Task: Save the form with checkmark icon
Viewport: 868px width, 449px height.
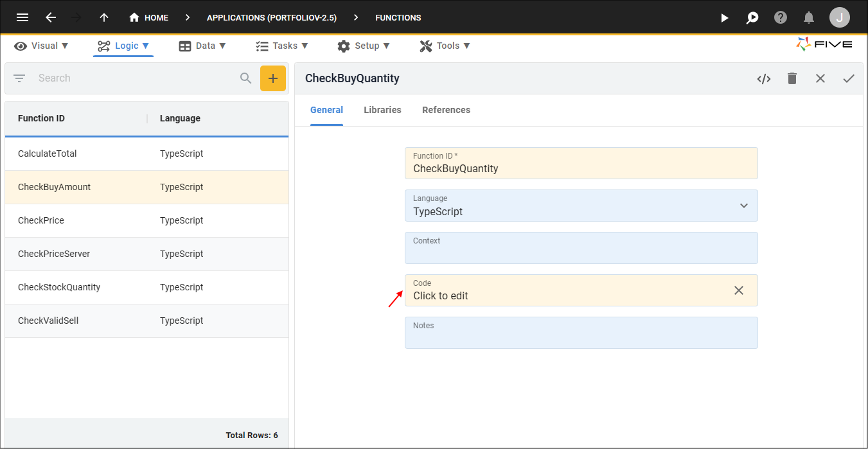Action: coord(849,78)
